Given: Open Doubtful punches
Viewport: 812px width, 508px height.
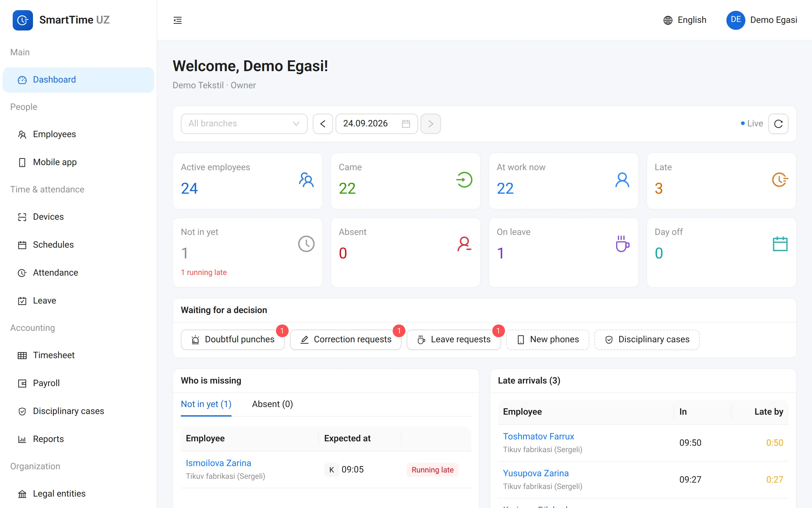Looking at the screenshot, I should click(x=232, y=339).
